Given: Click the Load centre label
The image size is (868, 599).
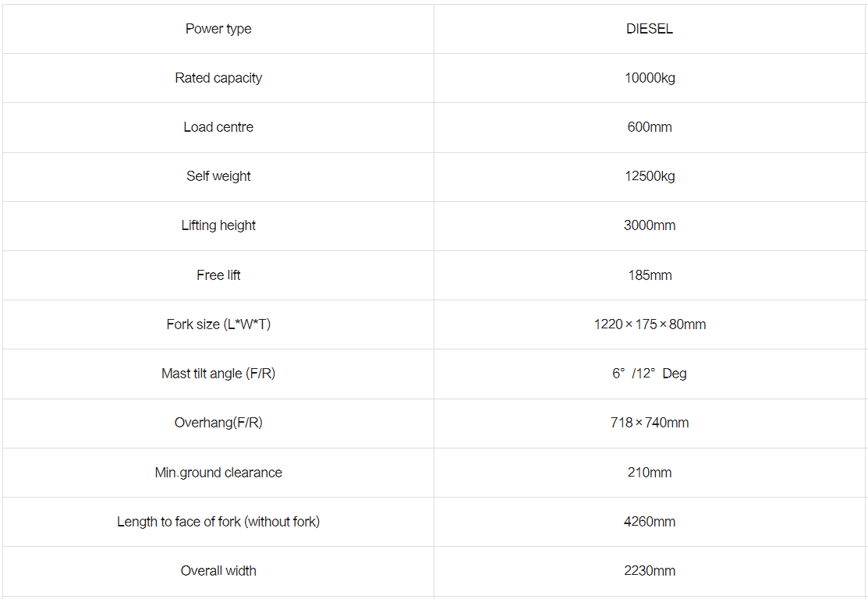Looking at the screenshot, I should click(x=218, y=127).
